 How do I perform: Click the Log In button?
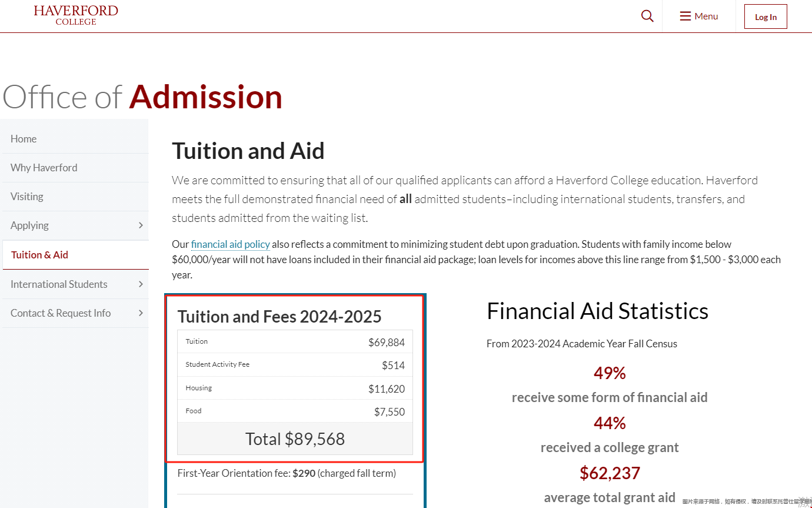(766, 16)
